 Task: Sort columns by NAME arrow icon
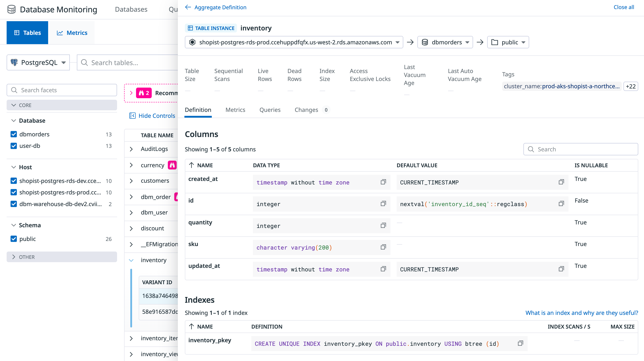tap(191, 165)
